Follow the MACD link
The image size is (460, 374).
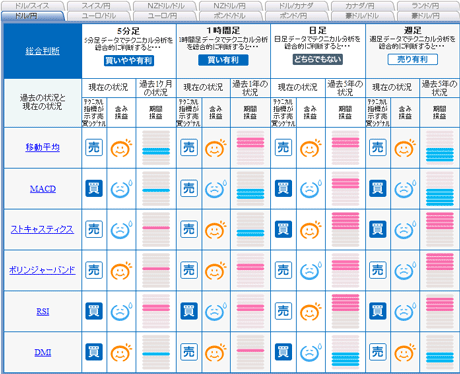click(43, 189)
